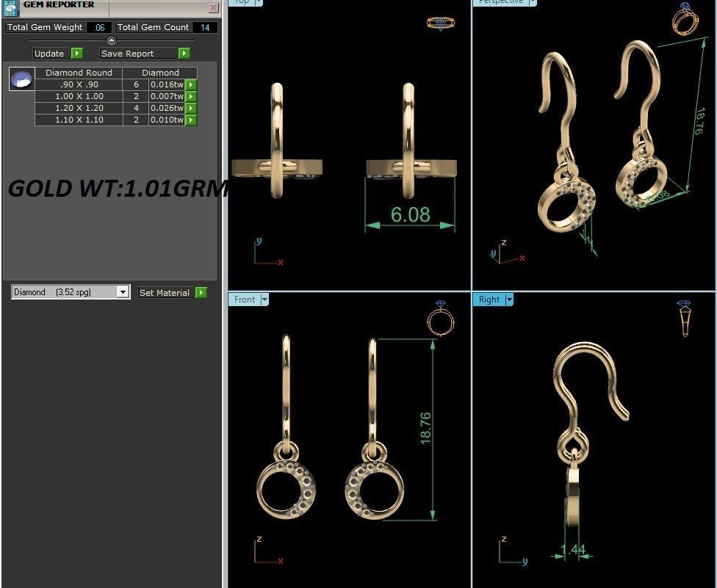Click green arrow in the 0.016tw row
Image resolution: width=717 pixels, height=588 pixels.
point(191,84)
